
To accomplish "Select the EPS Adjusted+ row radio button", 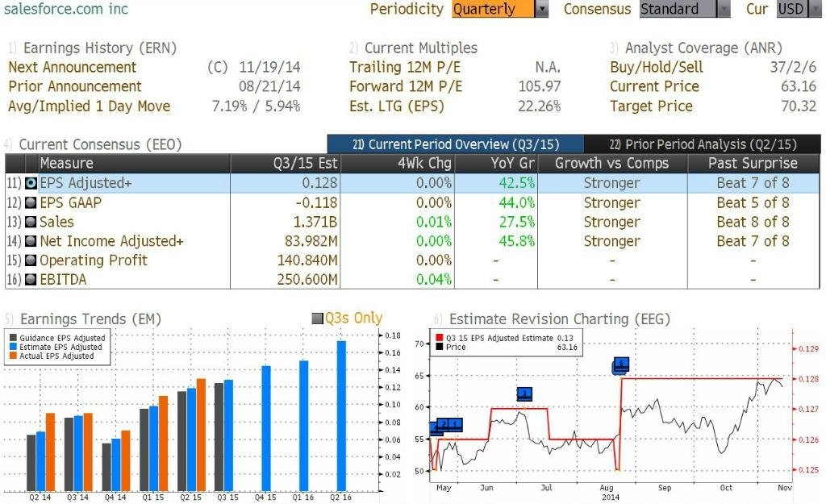I will tap(31, 183).
